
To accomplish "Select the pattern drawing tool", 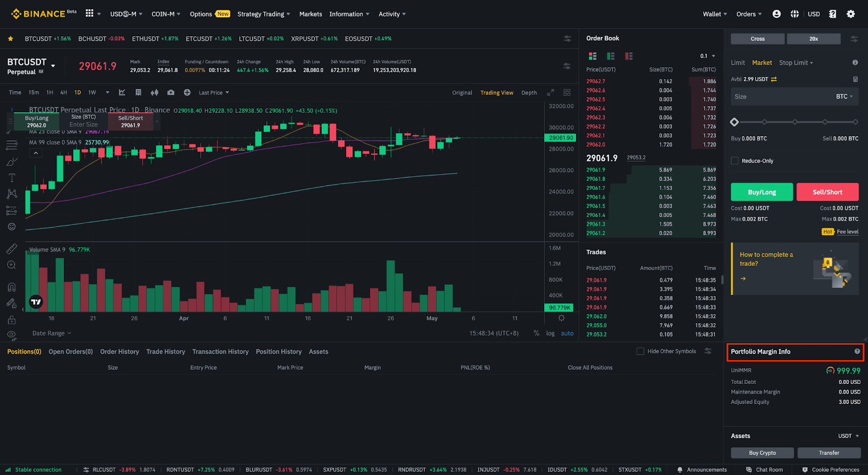I will pyautogui.click(x=11, y=194).
